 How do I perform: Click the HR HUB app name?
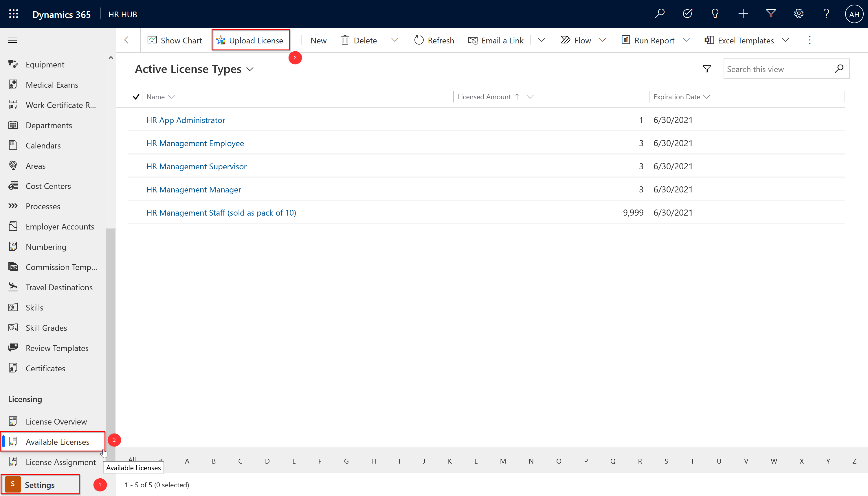pyautogui.click(x=123, y=14)
